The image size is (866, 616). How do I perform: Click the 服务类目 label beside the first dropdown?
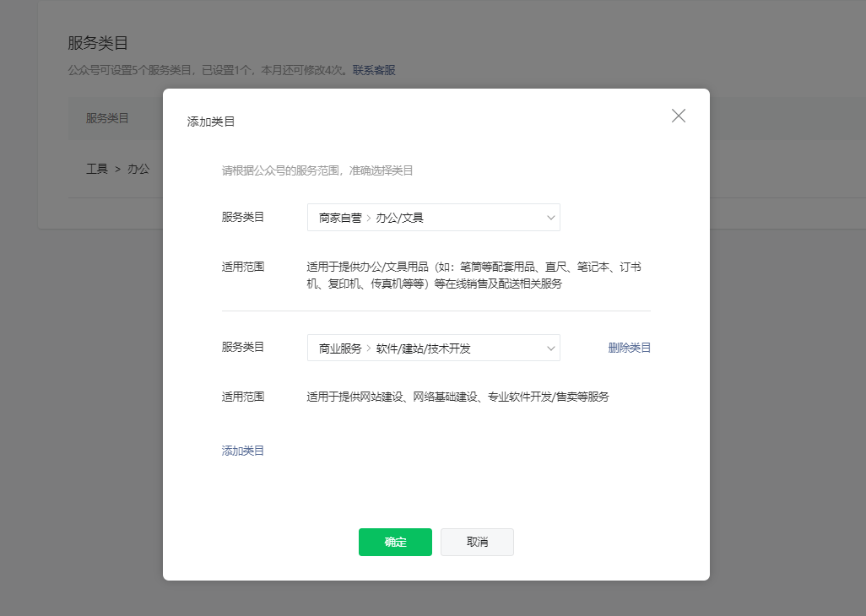[242, 217]
